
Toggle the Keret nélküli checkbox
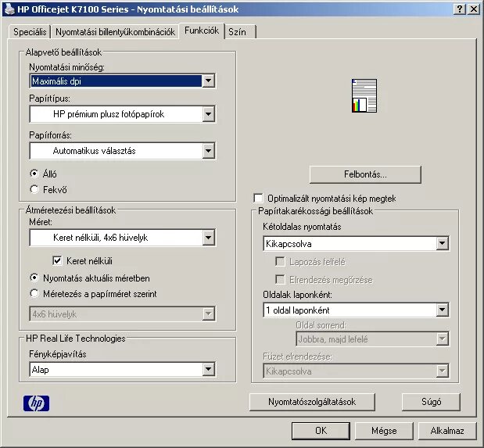pyautogui.click(x=57, y=261)
